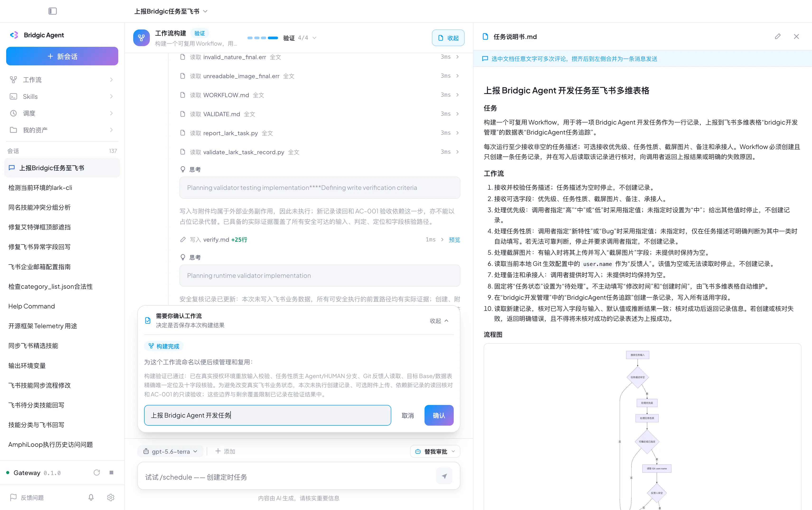This screenshot has width=812, height=510.
Task: Click the flowchart diagram thumbnail
Action: pyautogui.click(x=642, y=427)
